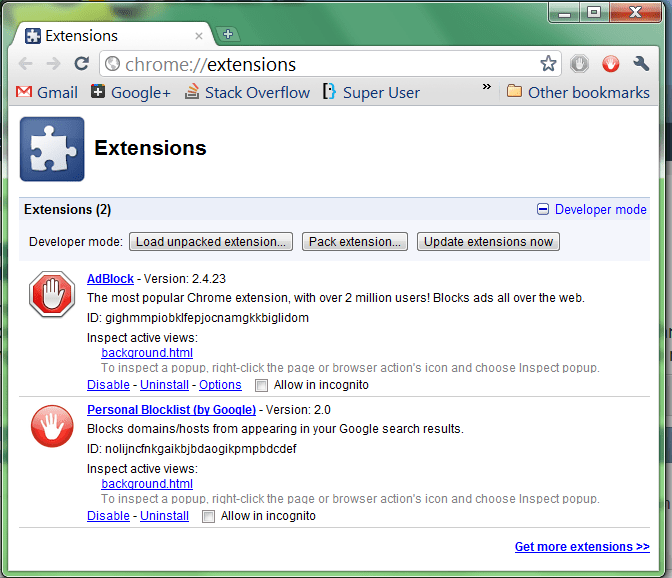The width and height of the screenshot is (672, 578).
Task: Collapse Developer mode section
Action: [x=592, y=209]
